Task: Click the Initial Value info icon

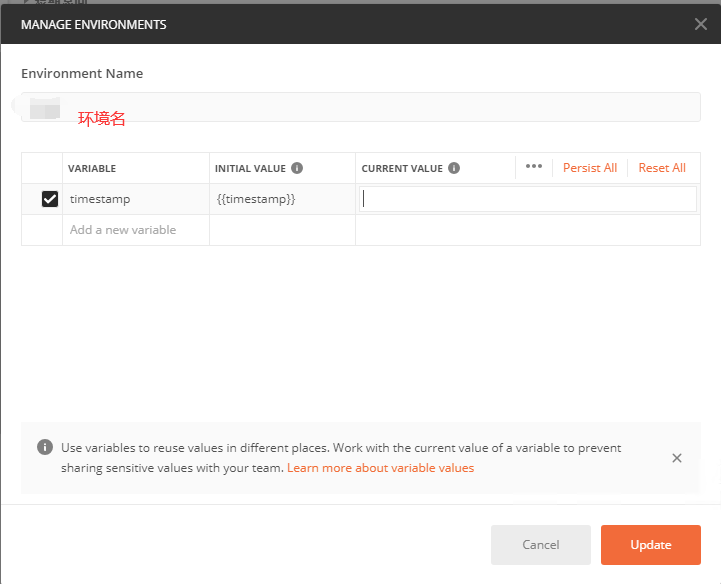Action: 297,168
